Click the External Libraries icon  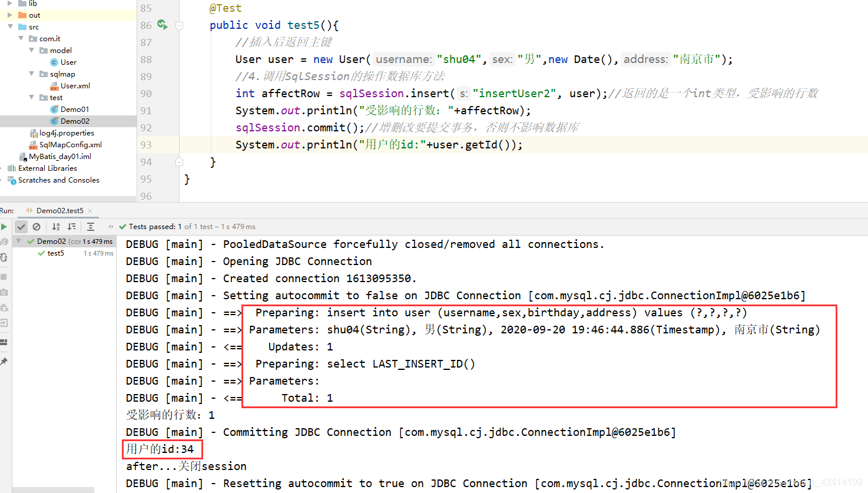[12, 168]
